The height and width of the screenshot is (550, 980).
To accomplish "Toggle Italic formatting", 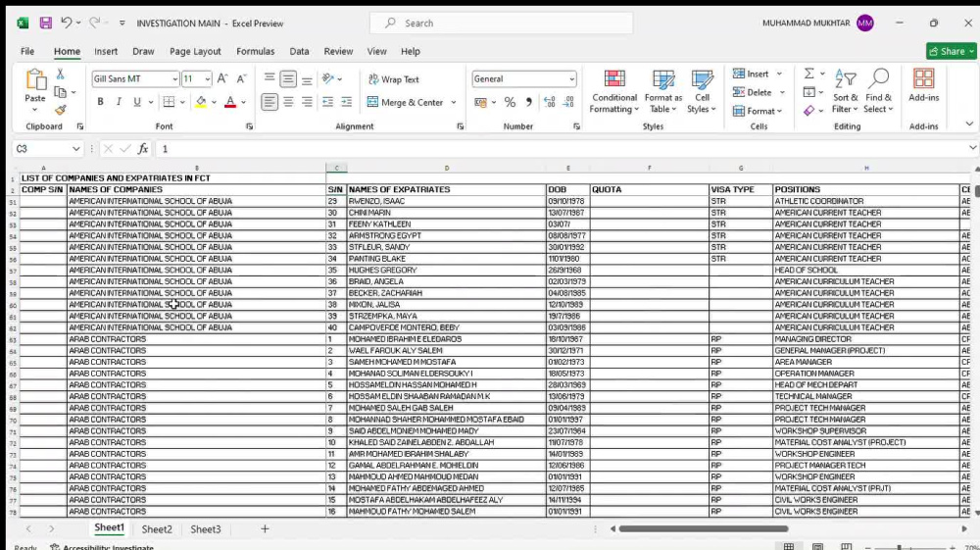I will pyautogui.click(x=119, y=102).
